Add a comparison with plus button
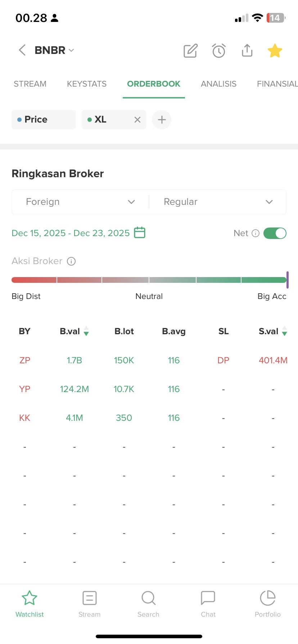The height and width of the screenshot is (644, 298). (x=162, y=120)
